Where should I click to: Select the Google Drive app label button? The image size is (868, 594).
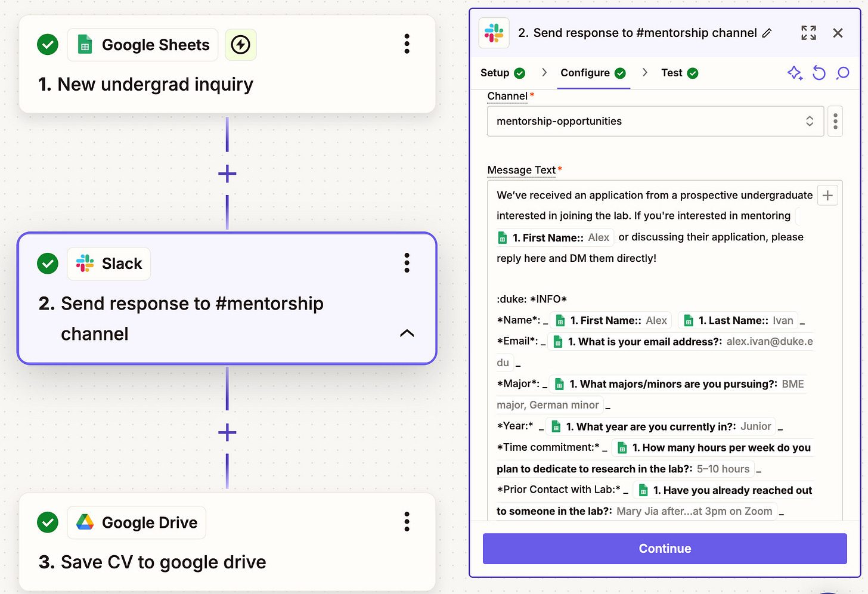coord(137,522)
